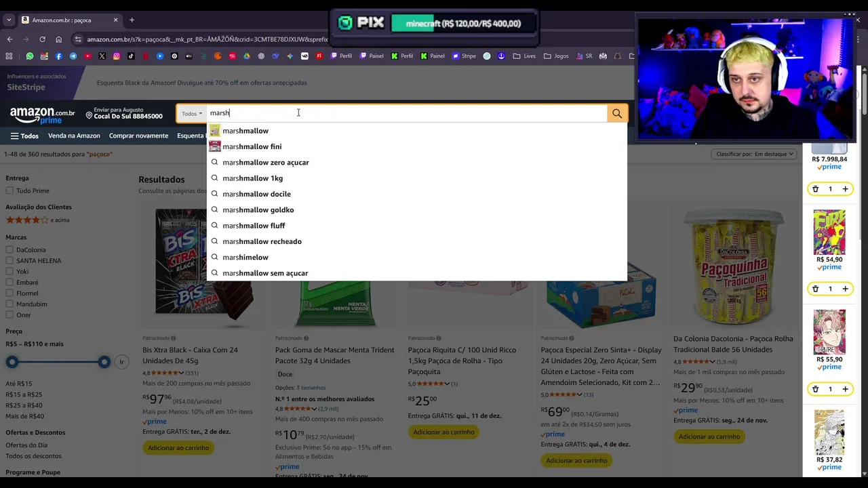The image size is (868, 488).
Task: Open Telegram bookmark icon
Action: (73, 56)
